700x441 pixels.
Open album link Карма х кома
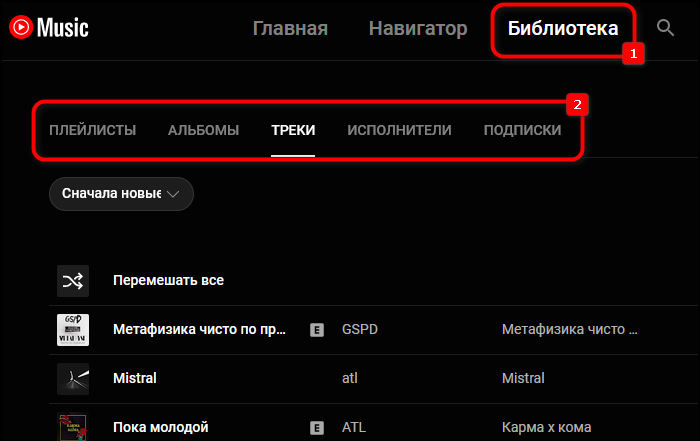point(546,427)
